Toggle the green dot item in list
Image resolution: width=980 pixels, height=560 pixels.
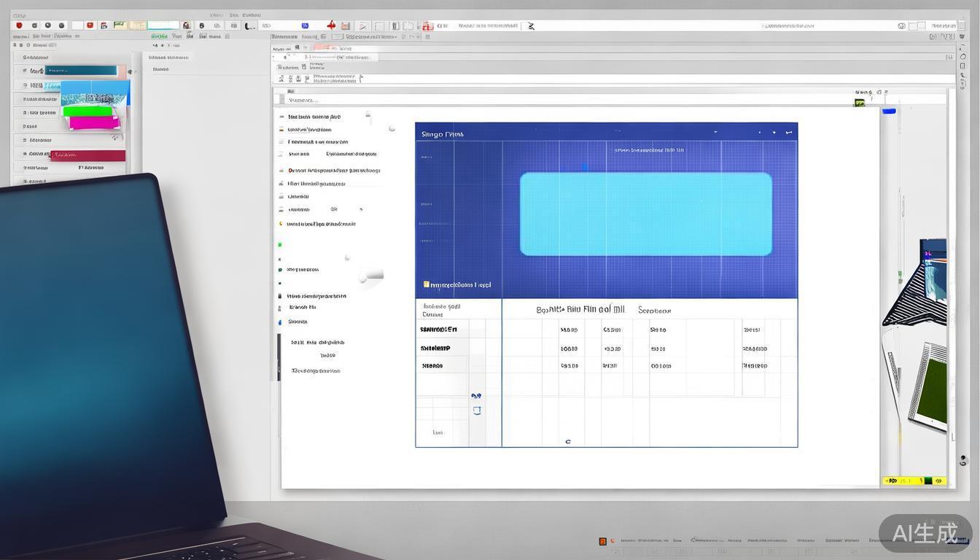[x=280, y=245]
